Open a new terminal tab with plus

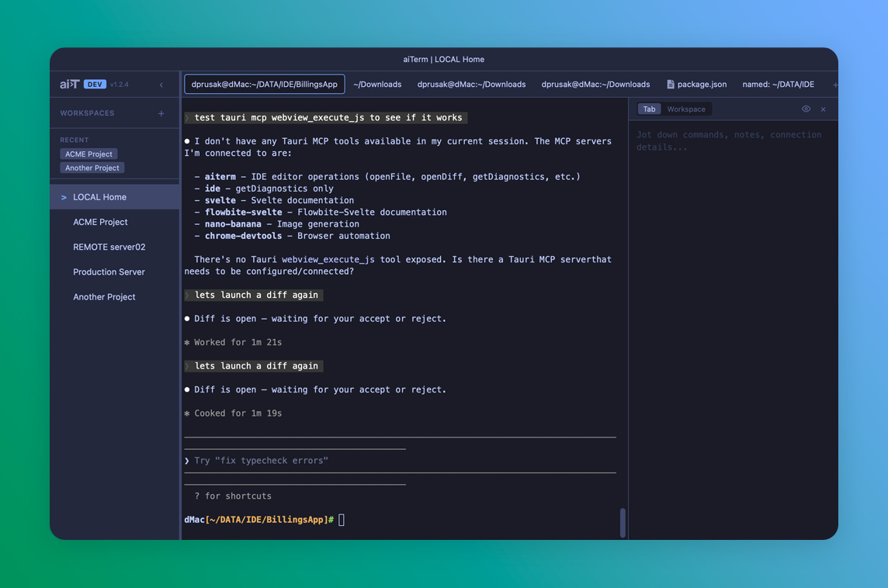pyautogui.click(x=834, y=85)
